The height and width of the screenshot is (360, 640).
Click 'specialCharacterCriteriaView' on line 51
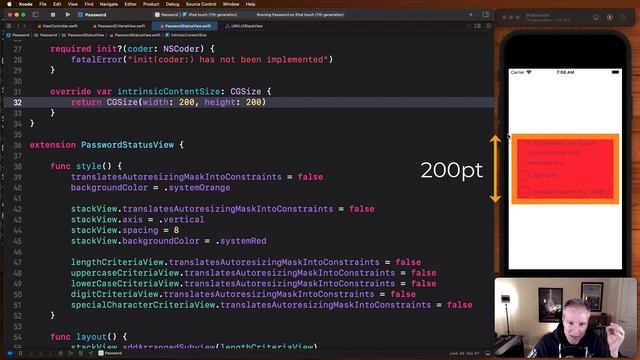(x=143, y=305)
